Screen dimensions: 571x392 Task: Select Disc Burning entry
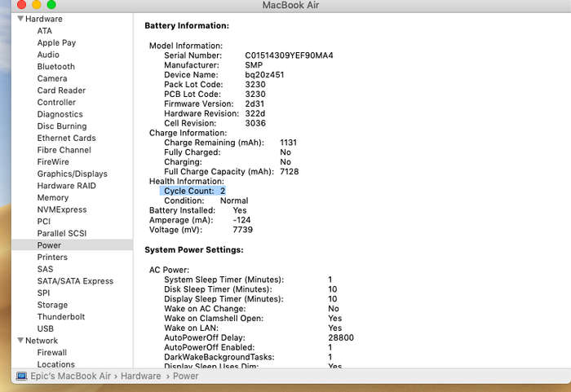(62, 126)
